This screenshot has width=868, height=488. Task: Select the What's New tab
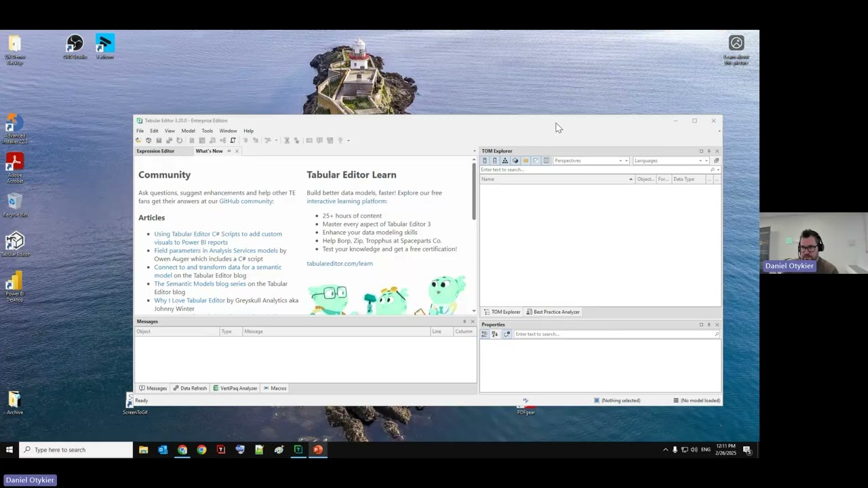click(x=209, y=151)
